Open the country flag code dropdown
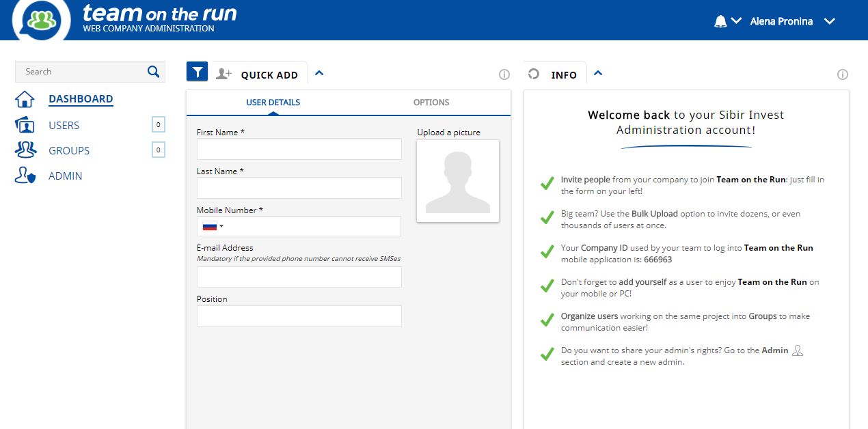Screen dimensions: 868x429 pos(213,227)
